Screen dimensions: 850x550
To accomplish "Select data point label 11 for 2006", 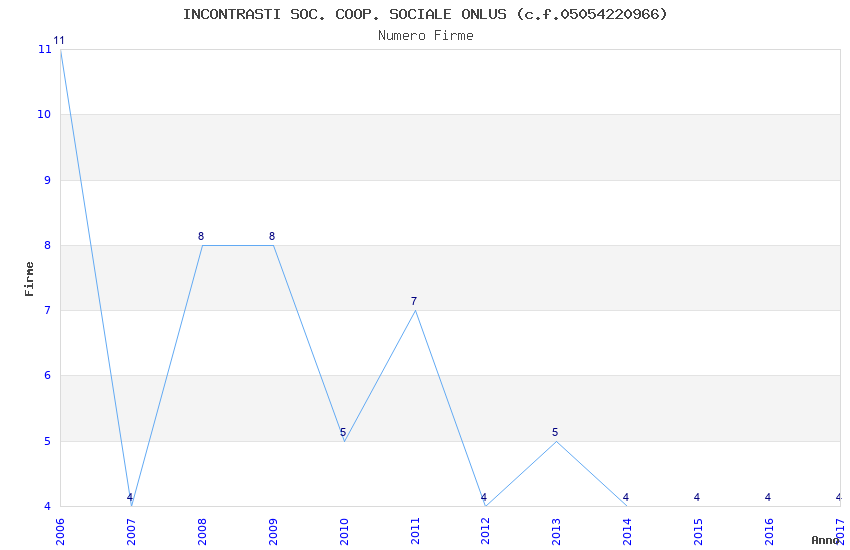I will click(x=59, y=41).
